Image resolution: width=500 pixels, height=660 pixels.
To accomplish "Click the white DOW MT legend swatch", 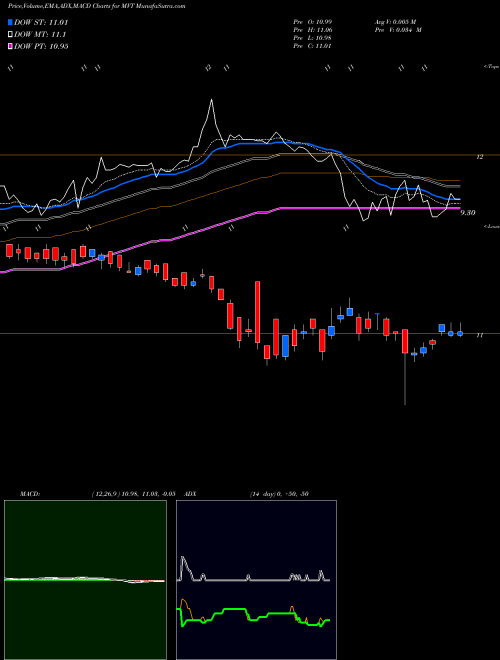I will click(10, 35).
